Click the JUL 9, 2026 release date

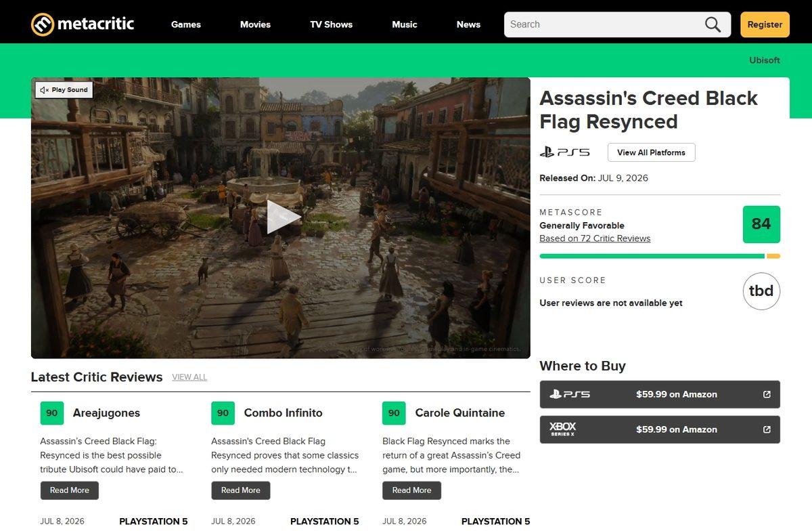pos(623,178)
